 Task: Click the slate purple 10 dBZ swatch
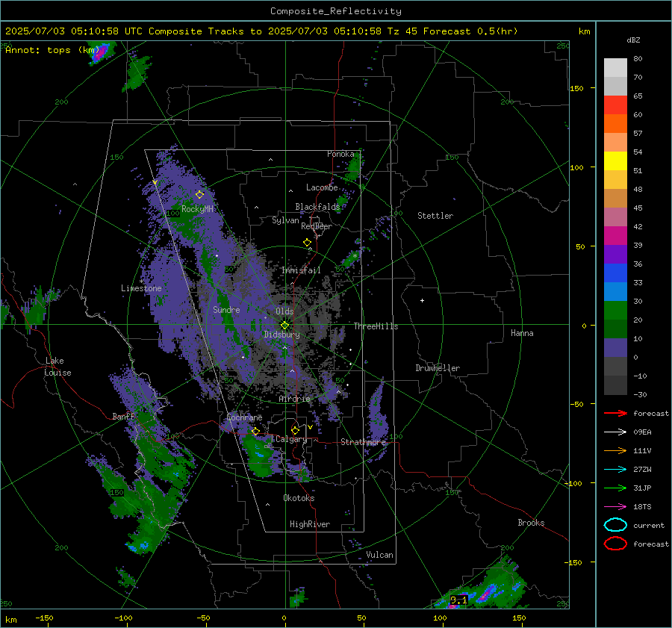pyautogui.click(x=615, y=348)
